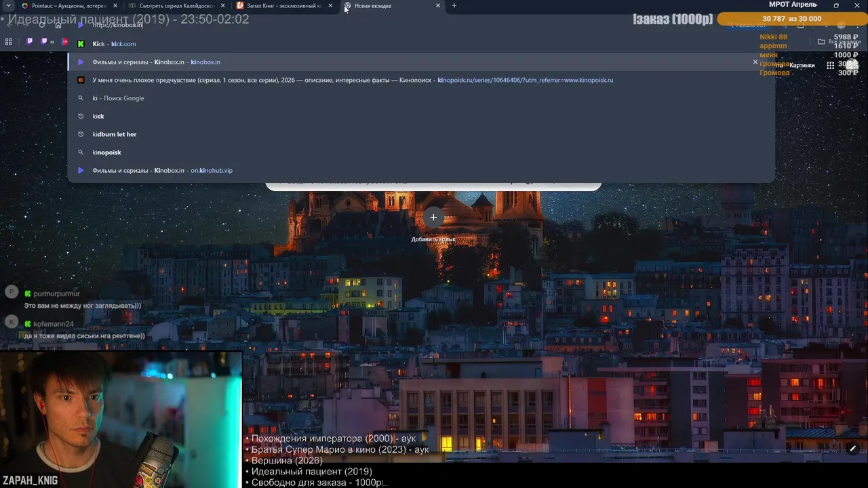The image size is (868, 488).
Task: Close the Запах Книг tab
Action: tap(330, 5)
